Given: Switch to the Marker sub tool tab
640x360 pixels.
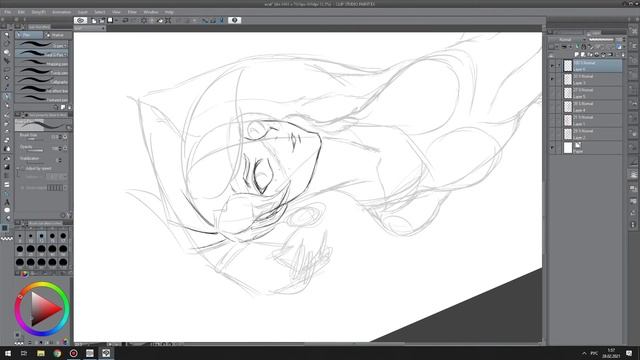Looking at the screenshot, I should click(x=58, y=35).
